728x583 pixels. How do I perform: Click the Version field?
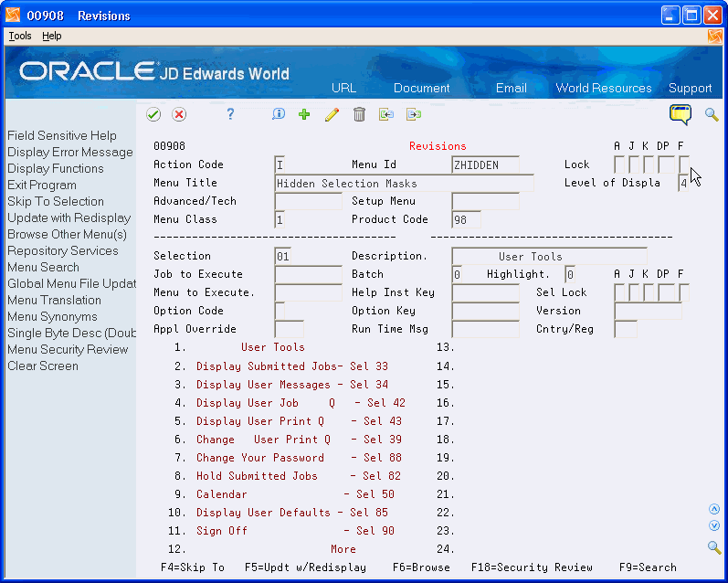[x=649, y=311]
